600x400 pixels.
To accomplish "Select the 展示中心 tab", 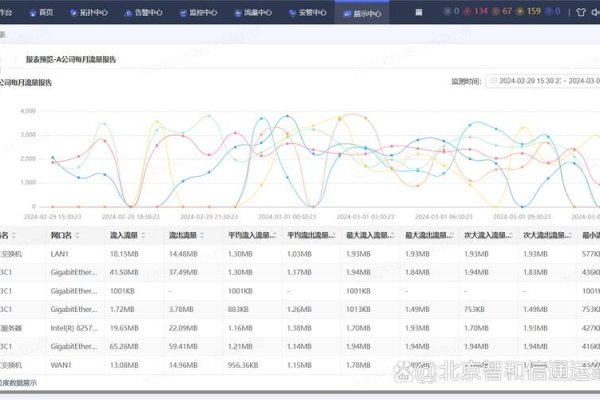I will pos(362,13).
